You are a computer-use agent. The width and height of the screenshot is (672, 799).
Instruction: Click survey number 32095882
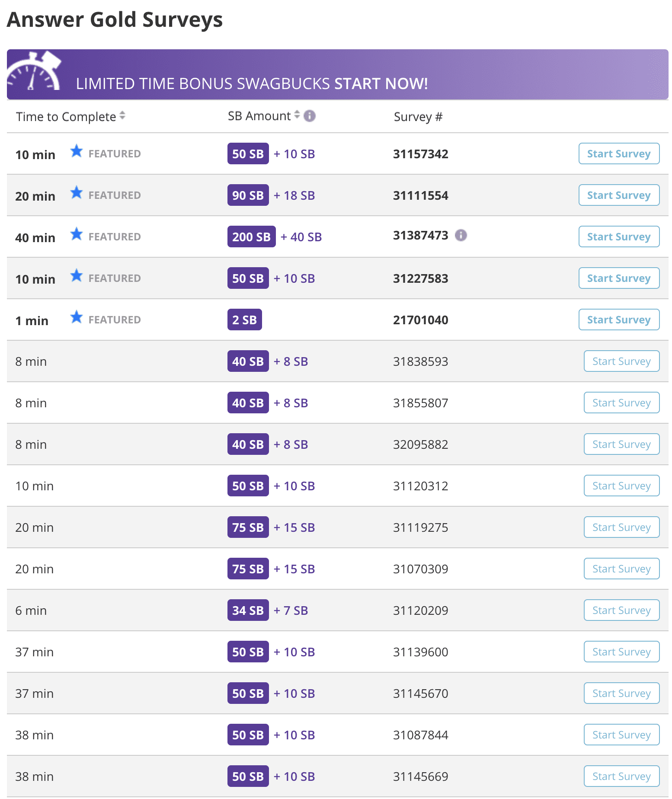coord(421,444)
